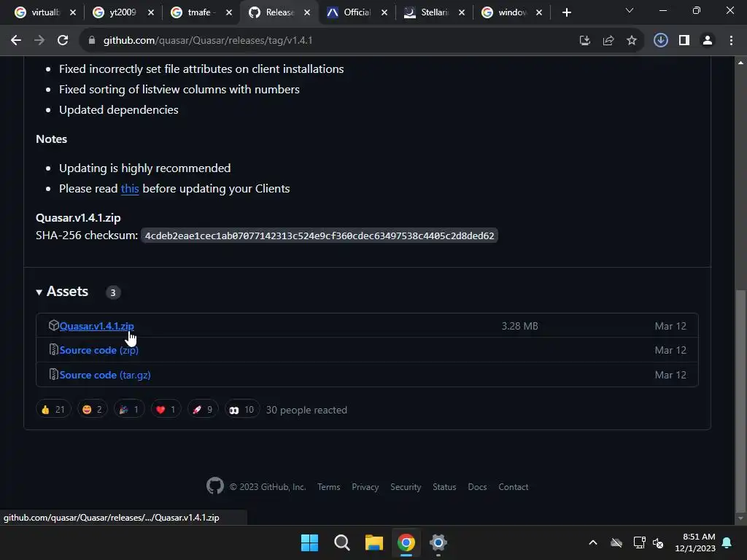Toggle the party popper reaction
This screenshot has width=747, height=560.
(129, 410)
